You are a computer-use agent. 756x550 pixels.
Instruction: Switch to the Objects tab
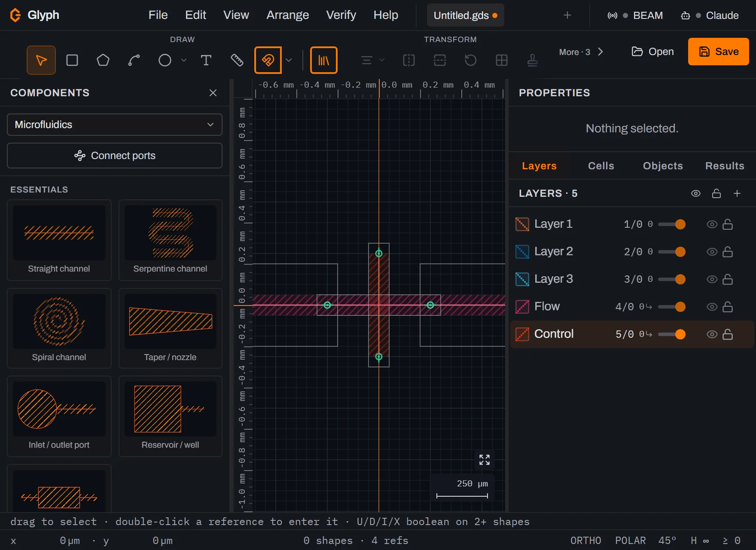(x=663, y=166)
